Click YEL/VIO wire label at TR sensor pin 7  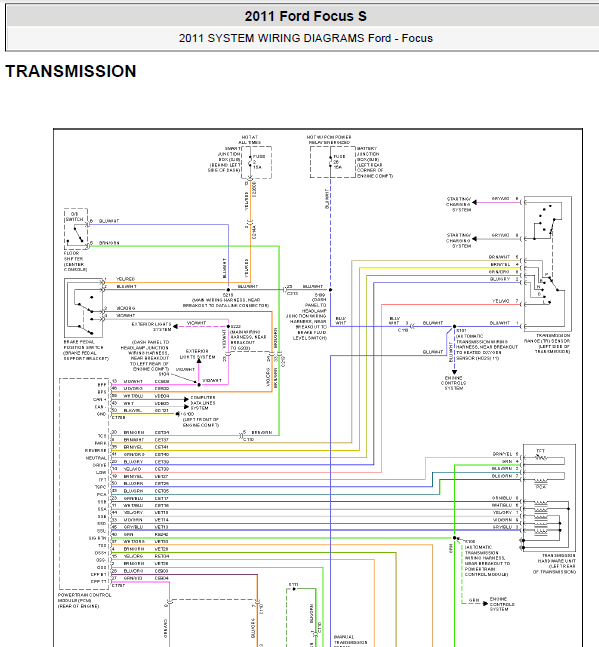click(x=500, y=301)
